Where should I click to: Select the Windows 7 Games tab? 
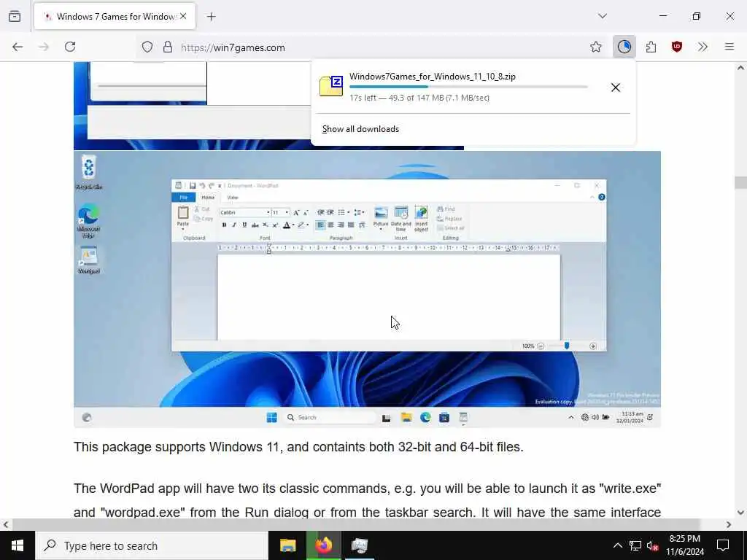coord(115,17)
